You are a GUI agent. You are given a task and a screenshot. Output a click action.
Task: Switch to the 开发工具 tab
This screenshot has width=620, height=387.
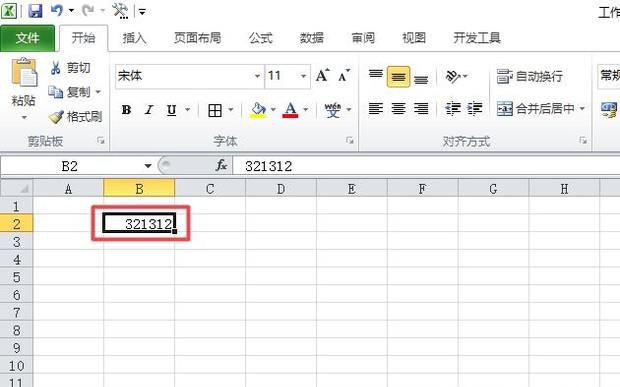(477, 38)
